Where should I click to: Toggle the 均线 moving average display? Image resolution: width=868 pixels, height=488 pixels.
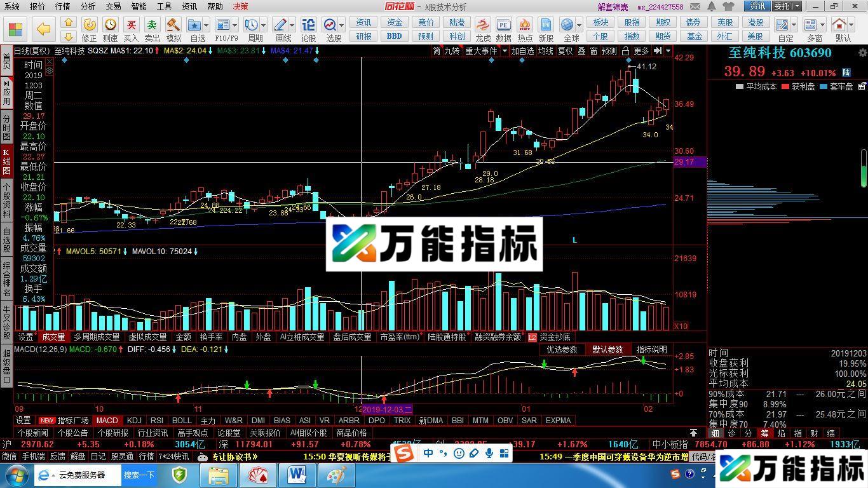[x=545, y=51]
